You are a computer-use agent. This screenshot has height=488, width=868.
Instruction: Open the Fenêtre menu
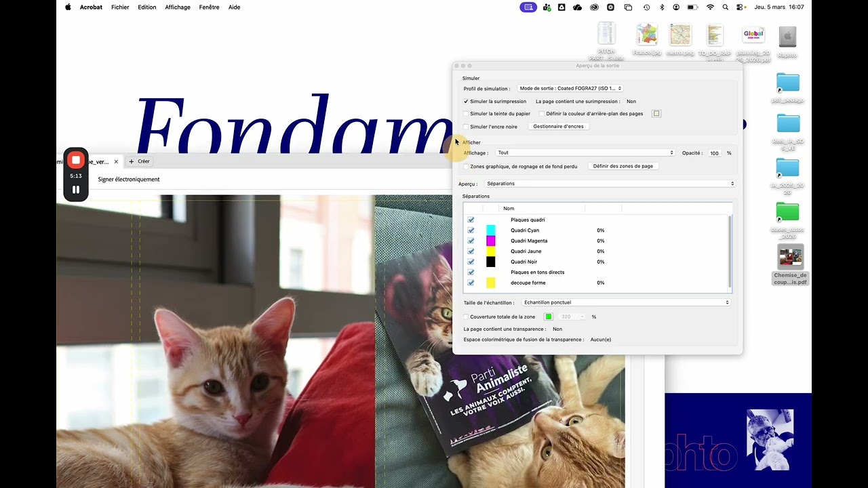point(209,7)
